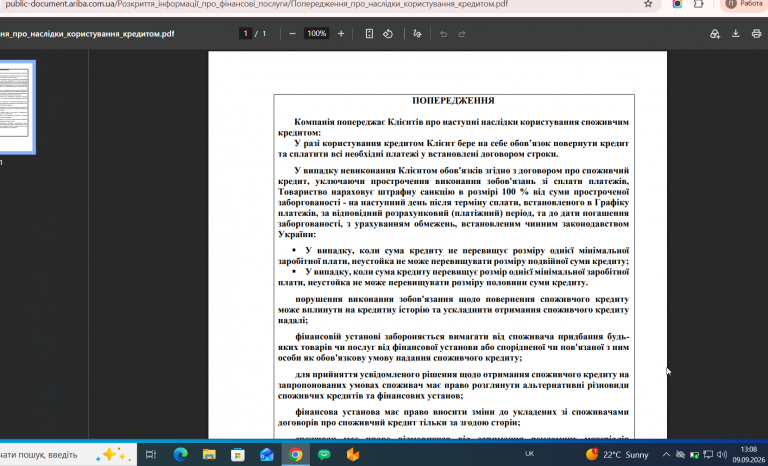Click the taskbar search box
768x466 pixels.
pos(69,455)
